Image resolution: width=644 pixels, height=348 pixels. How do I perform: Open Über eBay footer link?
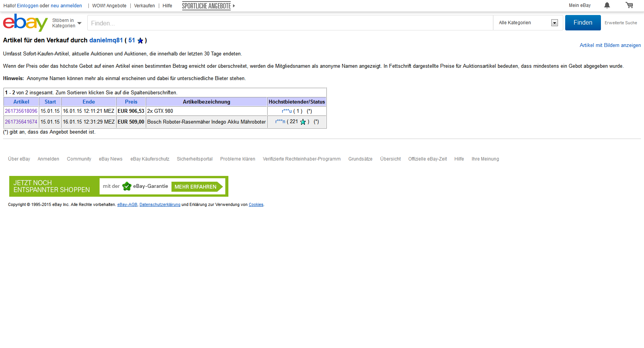pyautogui.click(x=19, y=159)
